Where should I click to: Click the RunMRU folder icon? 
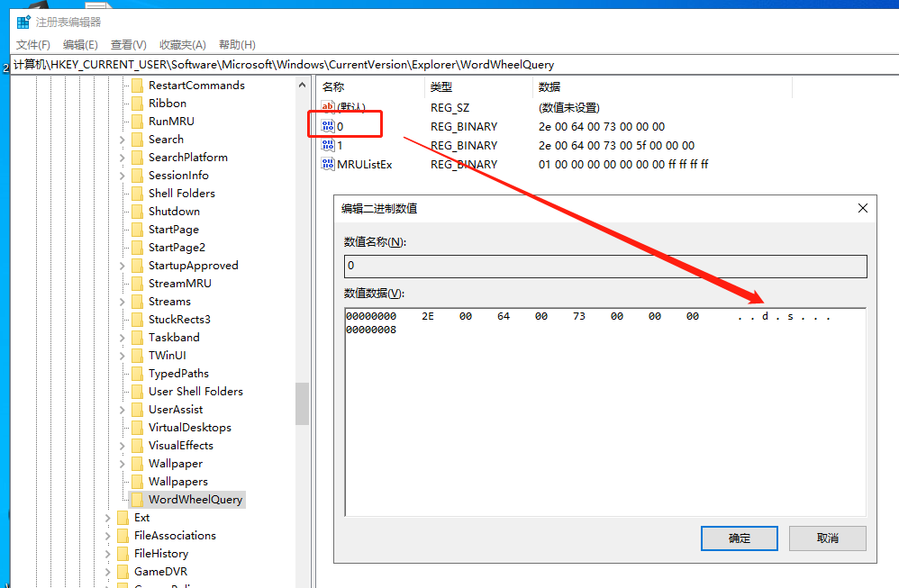[x=137, y=121]
